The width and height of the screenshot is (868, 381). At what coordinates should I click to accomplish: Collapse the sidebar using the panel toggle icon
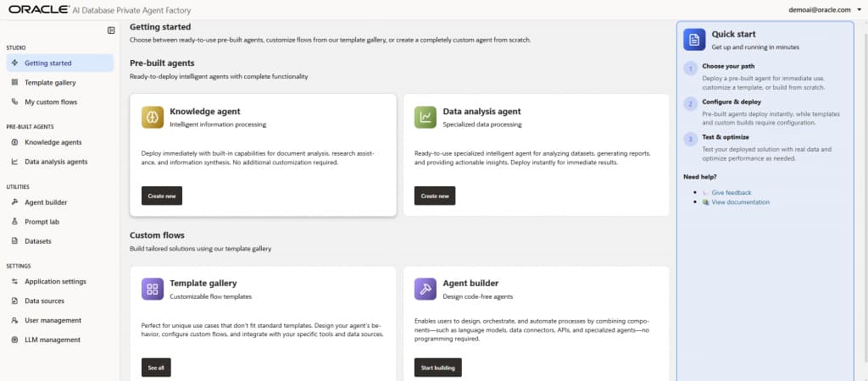click(x=111, y=30)
